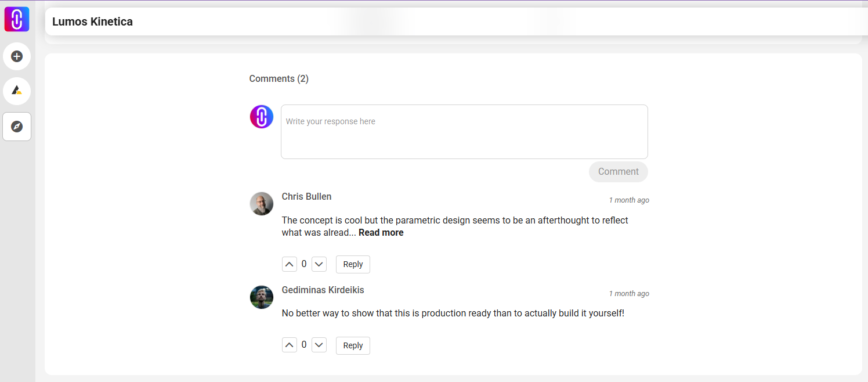Click your avatar beside the comment box

(x=261, y=116)
